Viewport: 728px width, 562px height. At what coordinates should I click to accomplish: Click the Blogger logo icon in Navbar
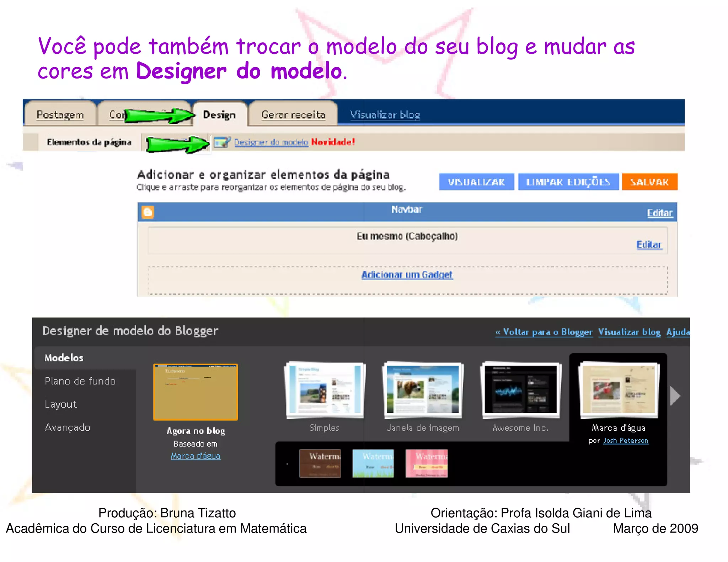point(148,212)
